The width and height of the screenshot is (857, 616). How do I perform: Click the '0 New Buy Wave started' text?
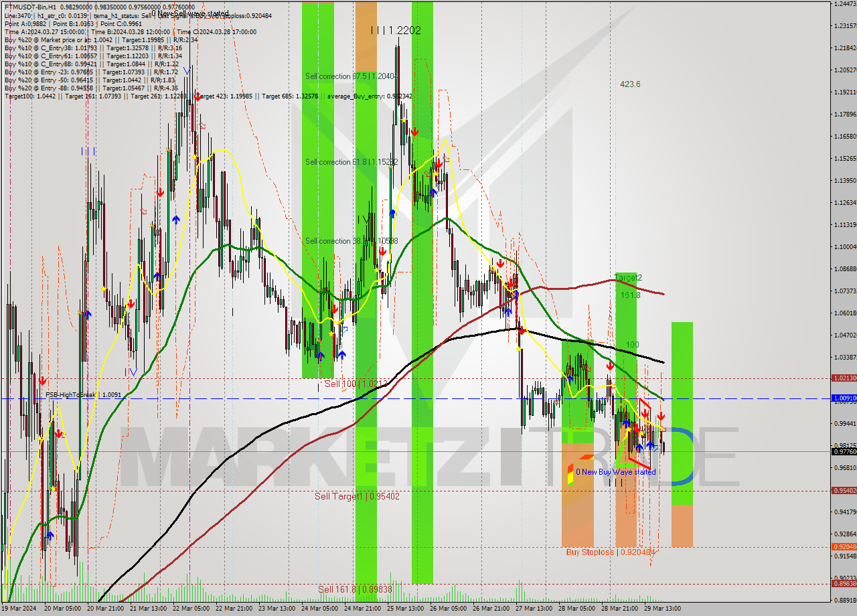[x=616, y=472]
